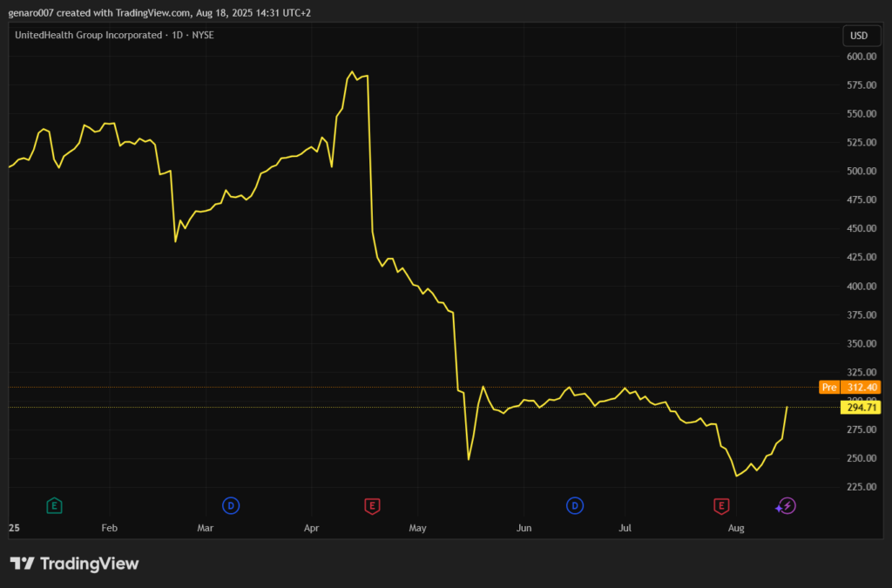This screenshot has width=892, height=588.
Task: Click the Aug label on the time axis
Action: click(736, 528)
